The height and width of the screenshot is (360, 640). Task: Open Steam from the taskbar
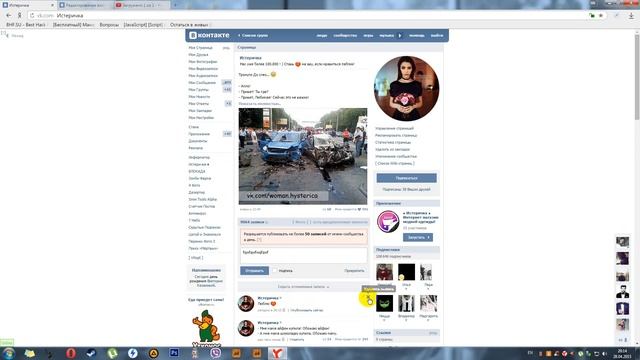[91, 353]
